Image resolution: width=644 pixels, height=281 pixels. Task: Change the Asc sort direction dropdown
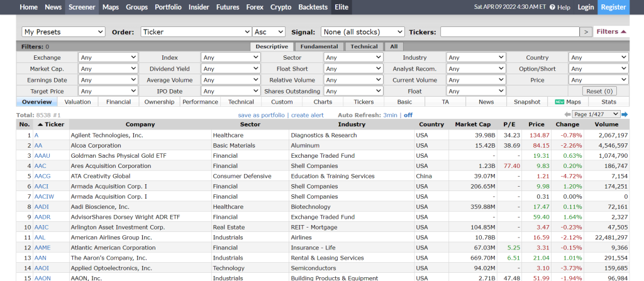269,31
